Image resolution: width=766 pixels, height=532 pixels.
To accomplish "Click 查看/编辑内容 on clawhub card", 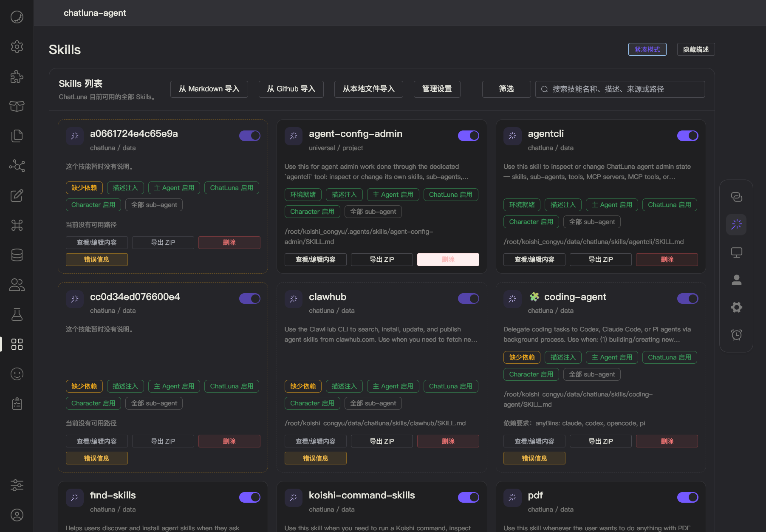I will point(316,441).
